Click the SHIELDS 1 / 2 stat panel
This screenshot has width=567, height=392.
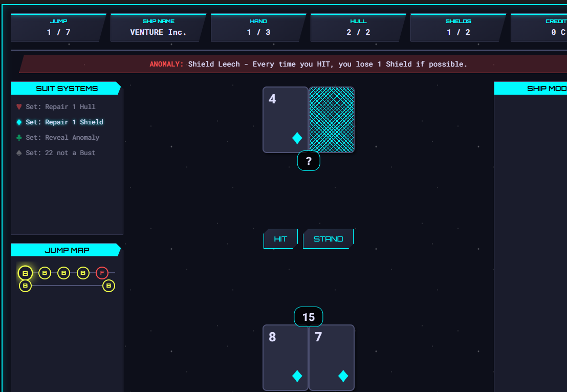coord(458,28)
